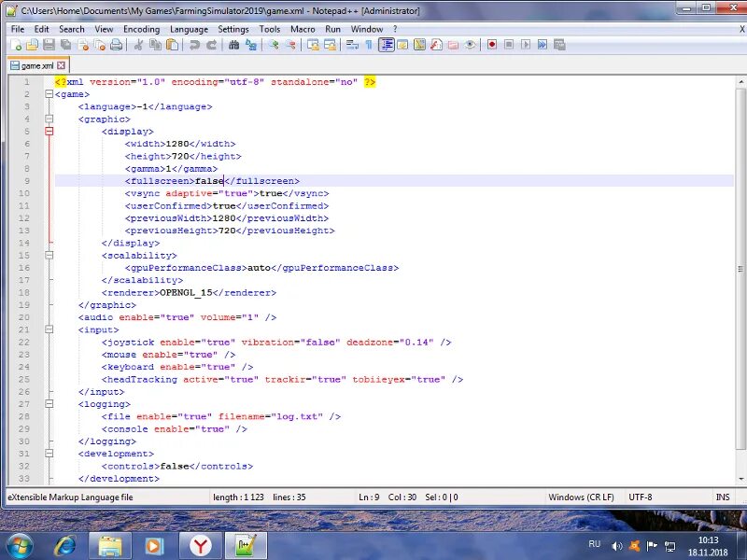Screen dimensions: 747x560
Task: Select the game.xml document tab
Action: coord(37,65)
